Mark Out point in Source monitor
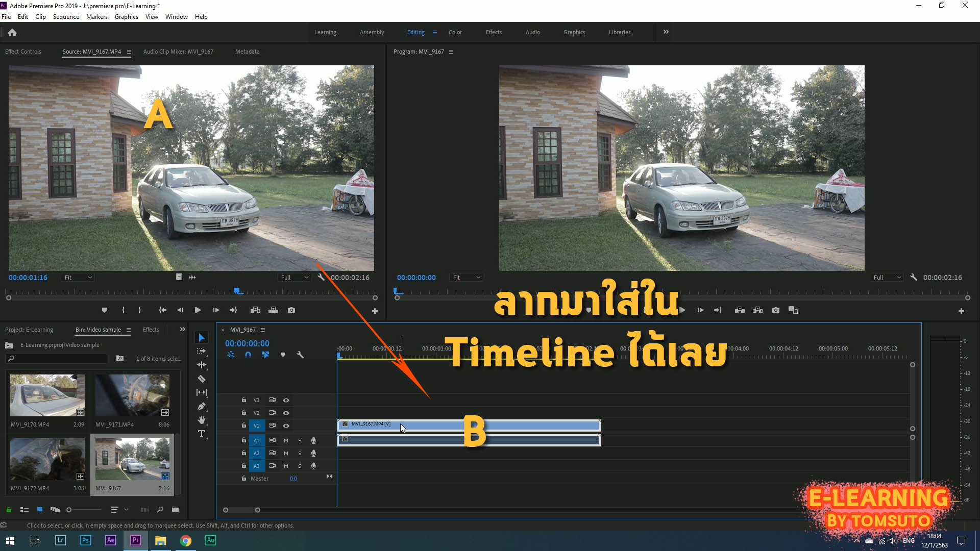980x551 pixels. 139,310
